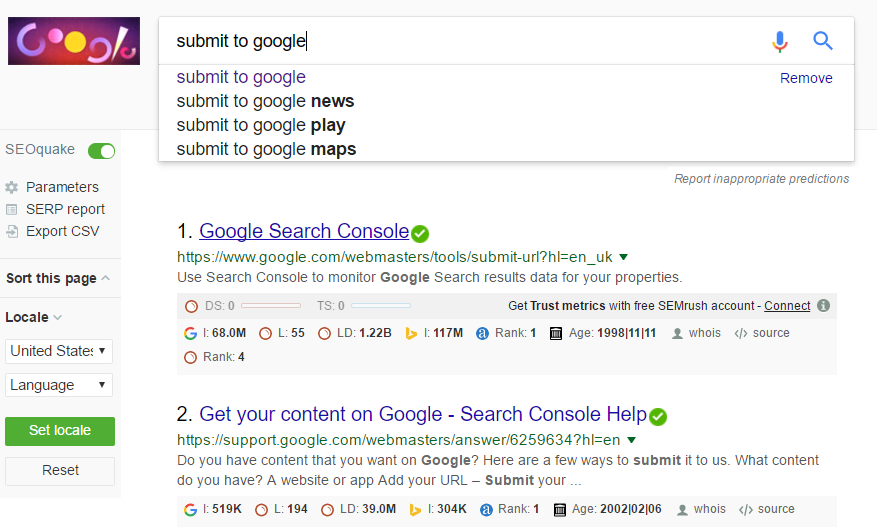Click the Parameters text link

tap(62, 187)
